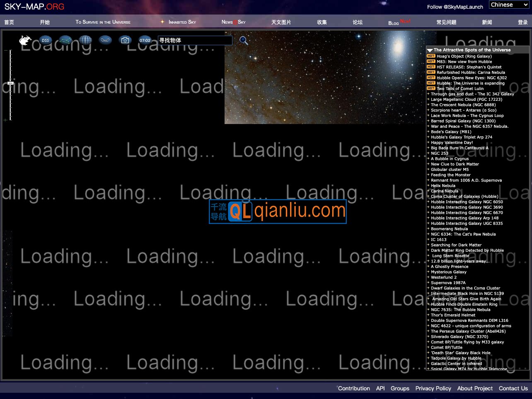Click the SKY-MAP.ORG site logo
Image resolution: width=532 pixels, height=399 pixels.
click(34, 7)
